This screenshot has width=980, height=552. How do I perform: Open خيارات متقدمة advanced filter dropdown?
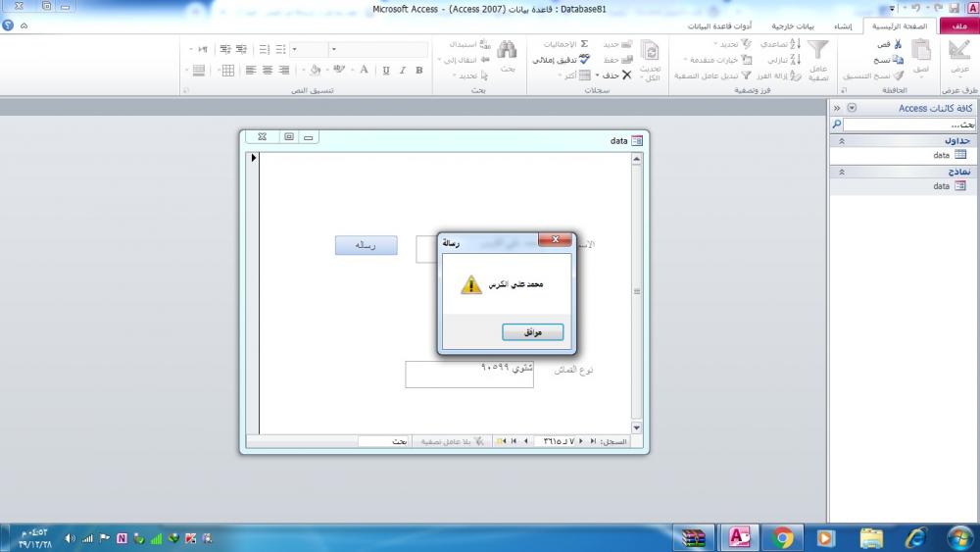point(717,60)
